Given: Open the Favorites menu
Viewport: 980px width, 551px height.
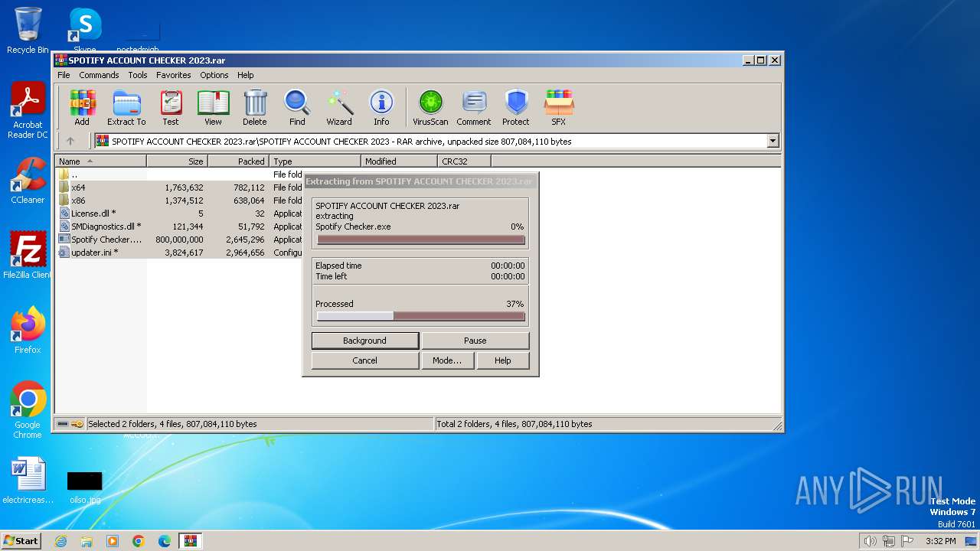Looking at the screenshot, I should pyautogui.click(x=174, y=75).
